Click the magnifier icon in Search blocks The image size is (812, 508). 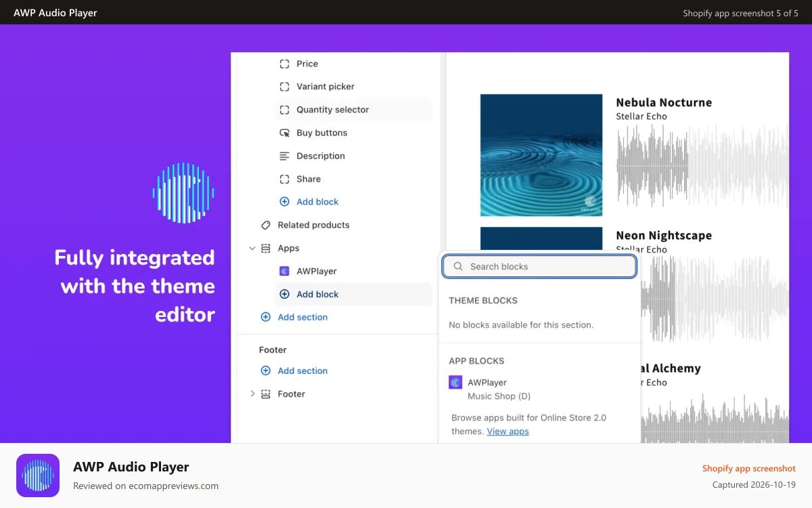click(x=458, y=266)
